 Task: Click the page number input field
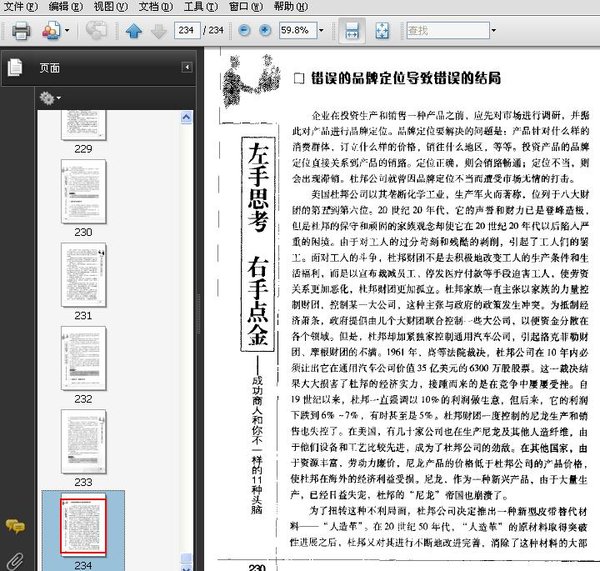(186, 31)
